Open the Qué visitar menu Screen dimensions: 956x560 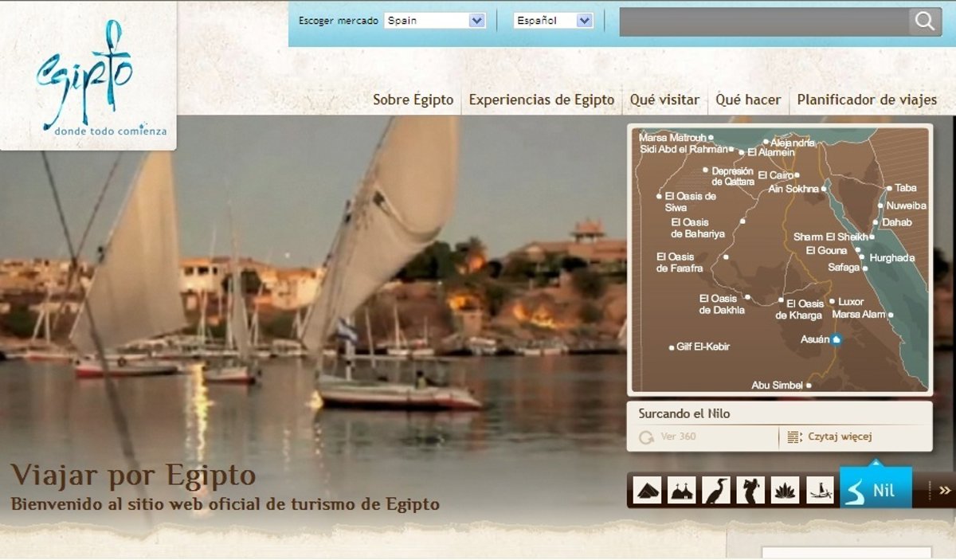click(x=664, y=100)
